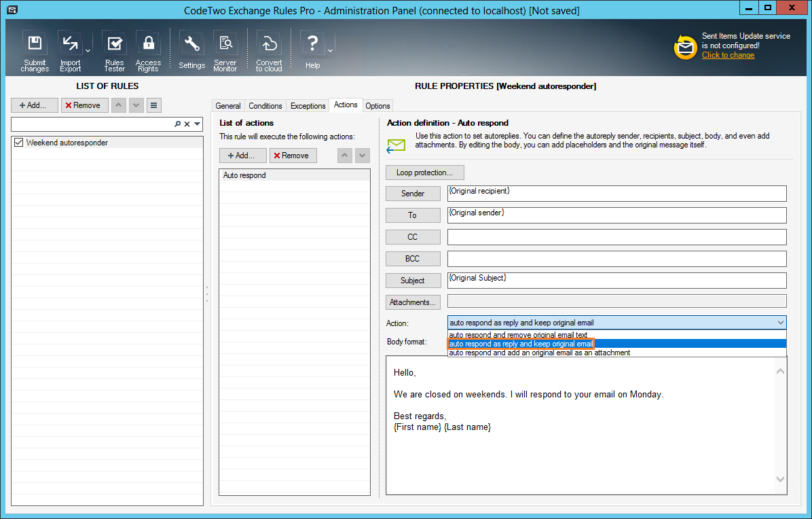
Task: Add a new rule to the list of rules
Action: pos(34,105)
